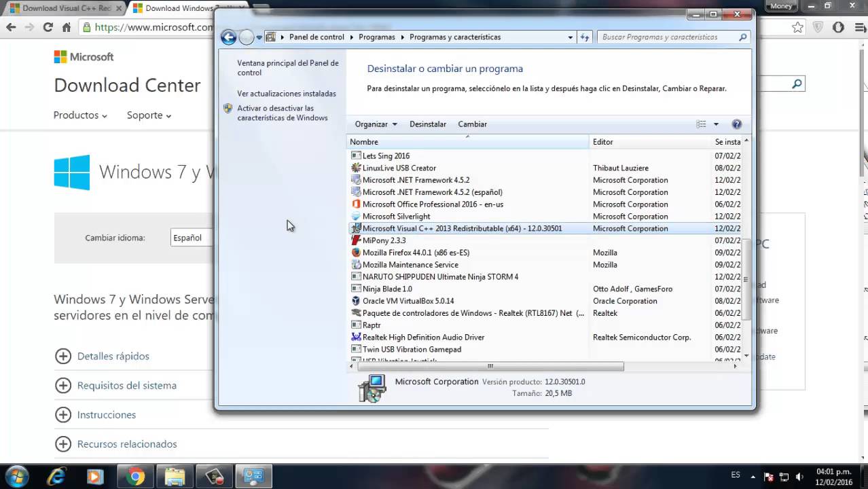Click the Realtek High Definition Audio Driver icon

tap(356, 338)
